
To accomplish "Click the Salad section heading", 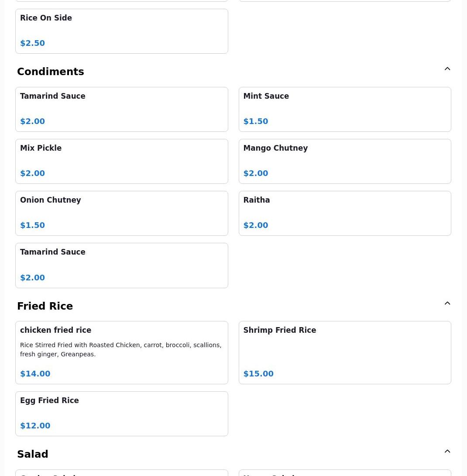I will click(33, 454).
